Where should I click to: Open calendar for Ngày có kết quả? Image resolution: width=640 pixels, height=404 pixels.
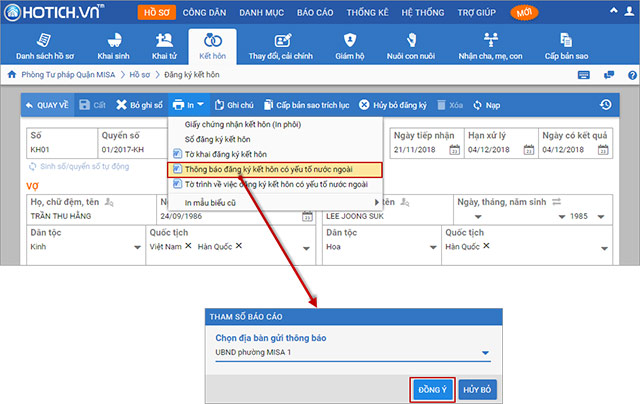tap(603, 150)
